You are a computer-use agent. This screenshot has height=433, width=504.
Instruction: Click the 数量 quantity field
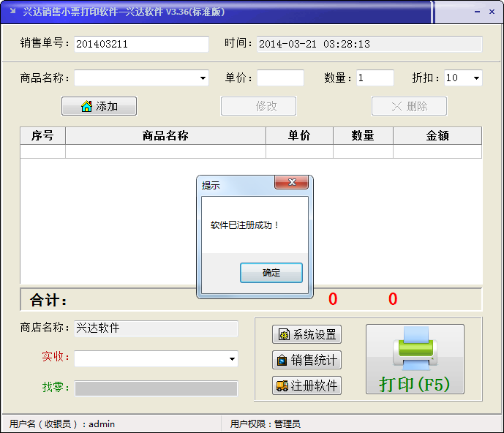tap(375, 78)
